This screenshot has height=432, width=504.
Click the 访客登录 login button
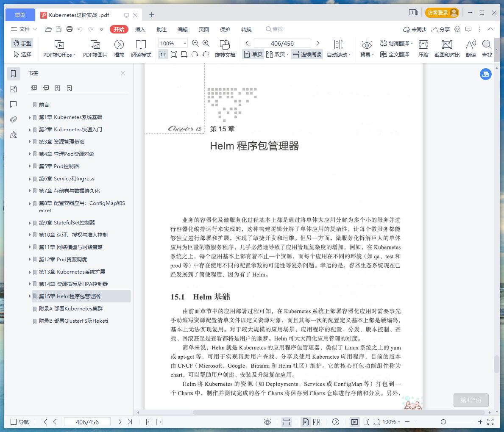pyautogui.click(x=442, y=13)
